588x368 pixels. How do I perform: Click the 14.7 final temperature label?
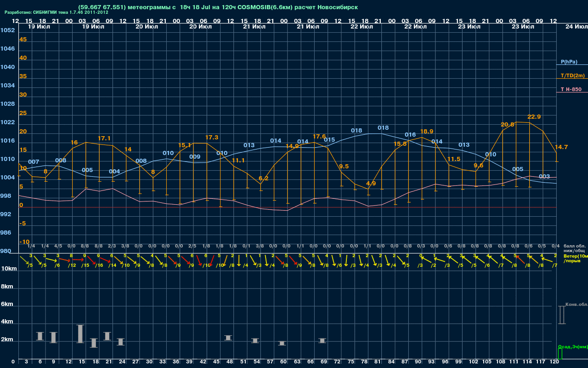coord(561,147)
